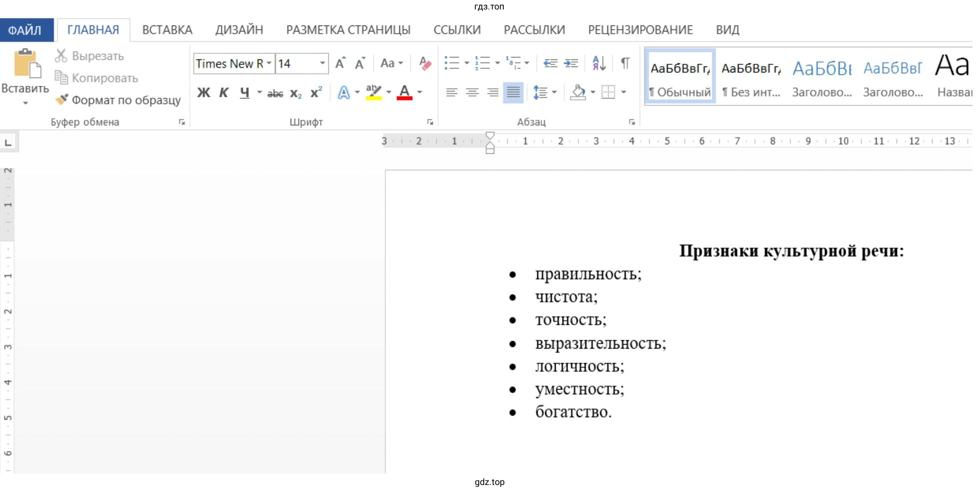Screen dimensions: 980x492
Task: Increase paragraph indent
Action: point(571,63)
